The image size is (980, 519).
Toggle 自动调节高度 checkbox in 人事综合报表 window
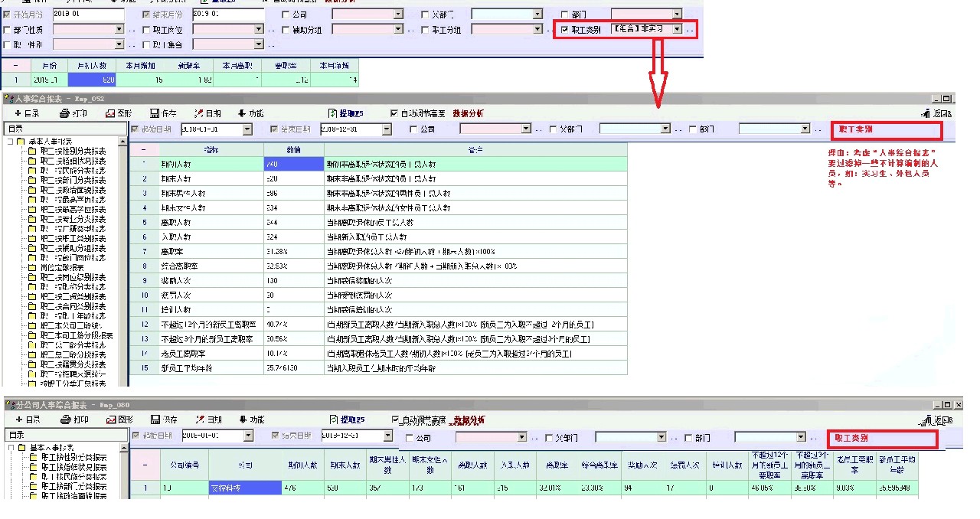coord(394,113)
